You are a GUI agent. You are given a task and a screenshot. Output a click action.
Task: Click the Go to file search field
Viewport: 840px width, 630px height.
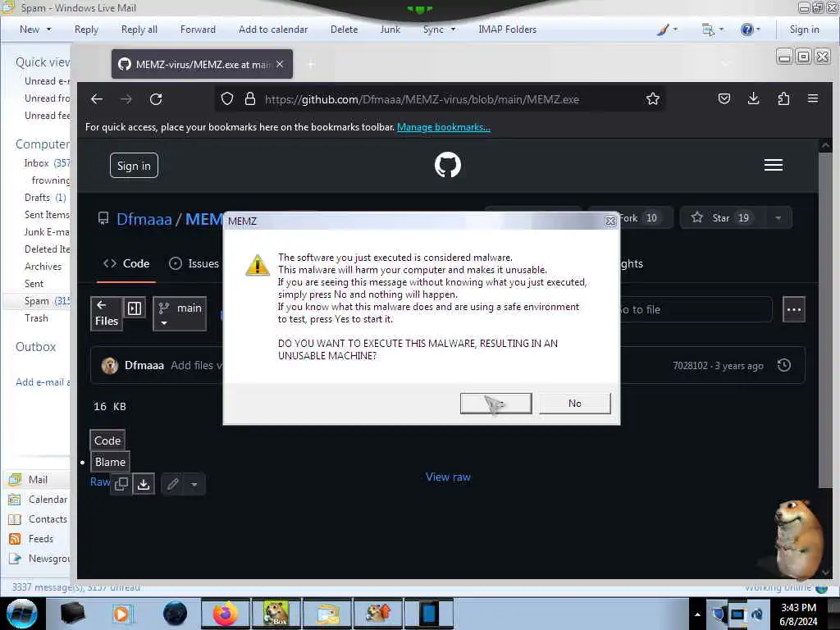tap(696, 309)
